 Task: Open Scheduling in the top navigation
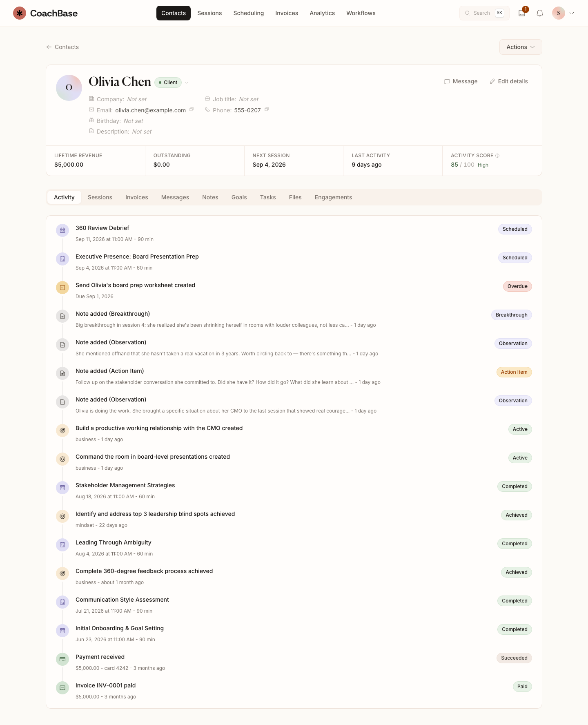(249, 13)
